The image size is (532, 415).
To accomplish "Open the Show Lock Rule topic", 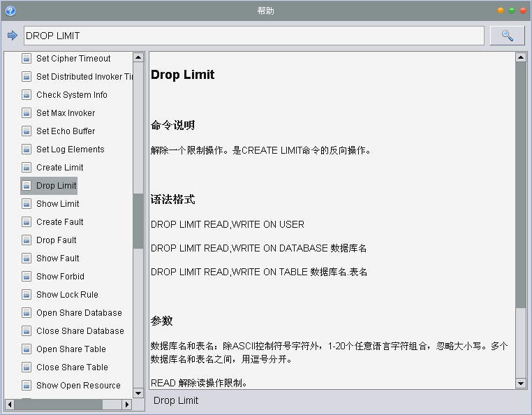I will (x=67, y=294).
